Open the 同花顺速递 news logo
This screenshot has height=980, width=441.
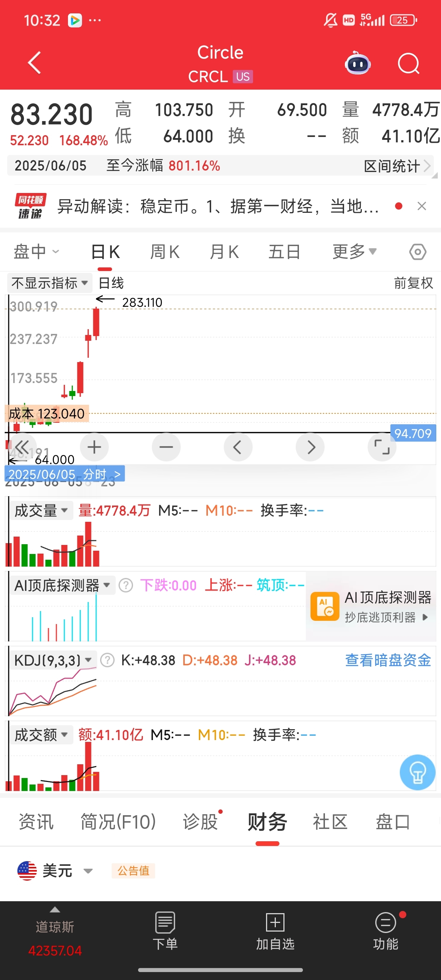30,206
